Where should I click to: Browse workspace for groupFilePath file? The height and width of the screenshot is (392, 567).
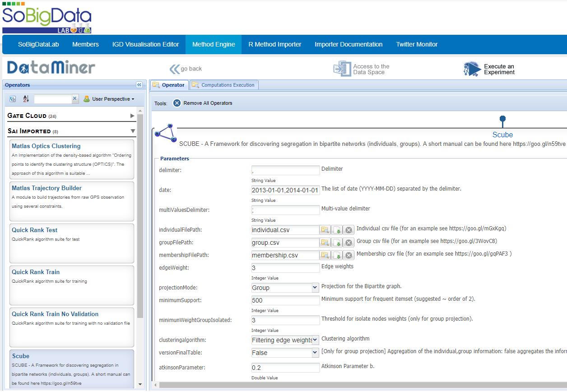tap(325, 243)
